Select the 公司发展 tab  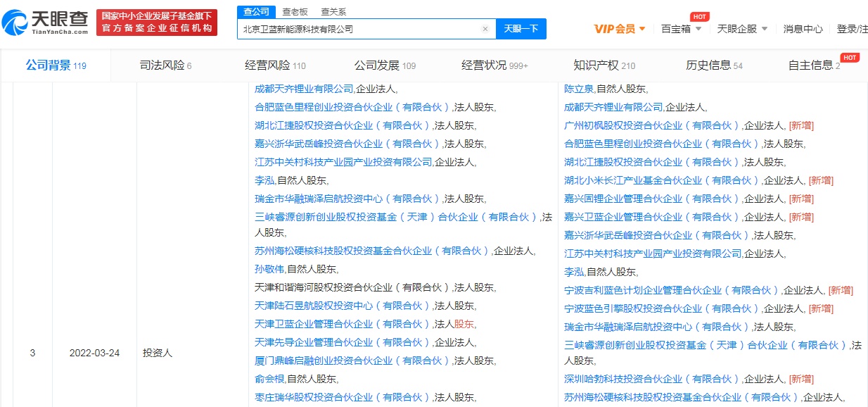(x=385, y=65)
